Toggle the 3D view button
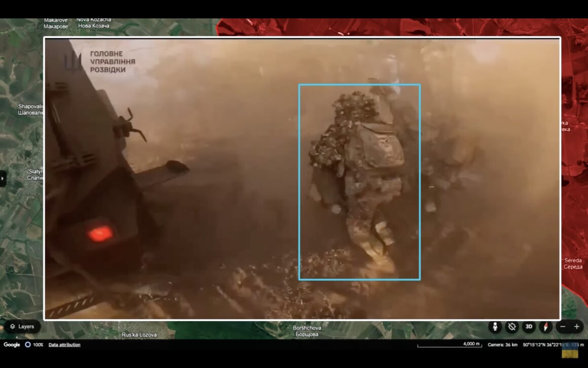This screenshot has height=368, width=588. pyautogui.click(x=529, y=327)
